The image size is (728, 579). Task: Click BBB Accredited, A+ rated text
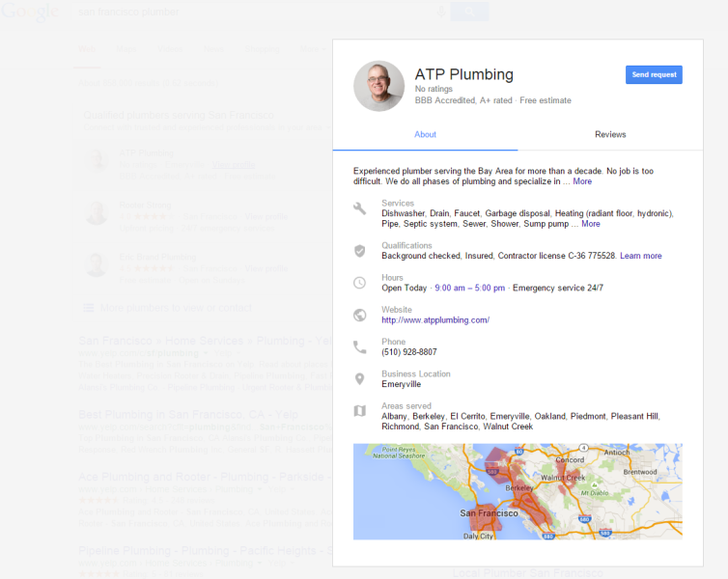(463, 100)
